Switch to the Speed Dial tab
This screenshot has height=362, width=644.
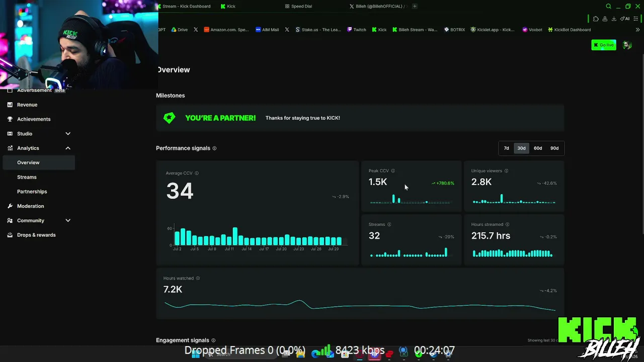click(x=298, y=7)
